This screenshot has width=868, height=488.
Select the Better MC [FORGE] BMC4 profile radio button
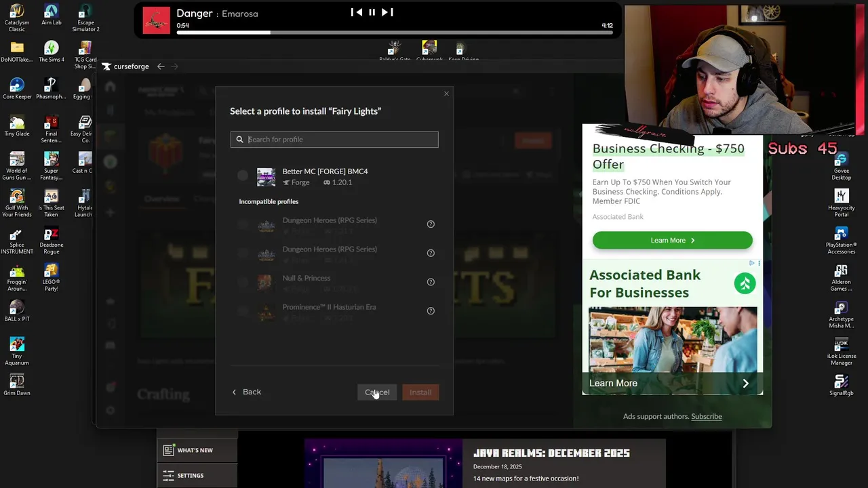[243, 176]
